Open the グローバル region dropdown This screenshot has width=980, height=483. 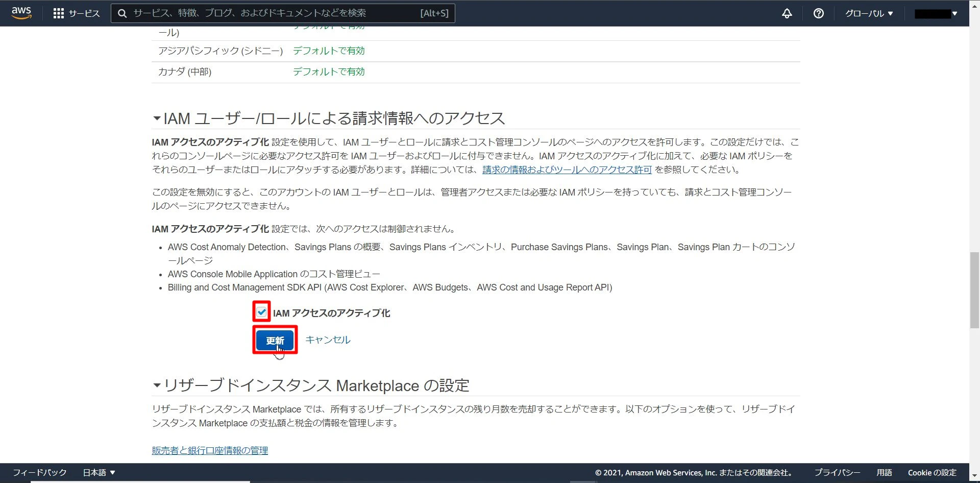tap(869, 13)
